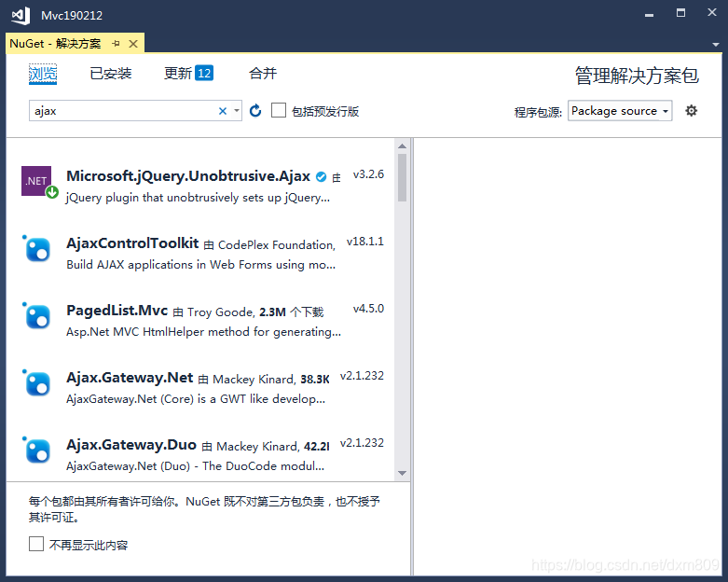Click the Mvc190212 window title
Image resolution: width=728 pixels, height=582 pixels.
pyautogui.click(x=72, y=15)
